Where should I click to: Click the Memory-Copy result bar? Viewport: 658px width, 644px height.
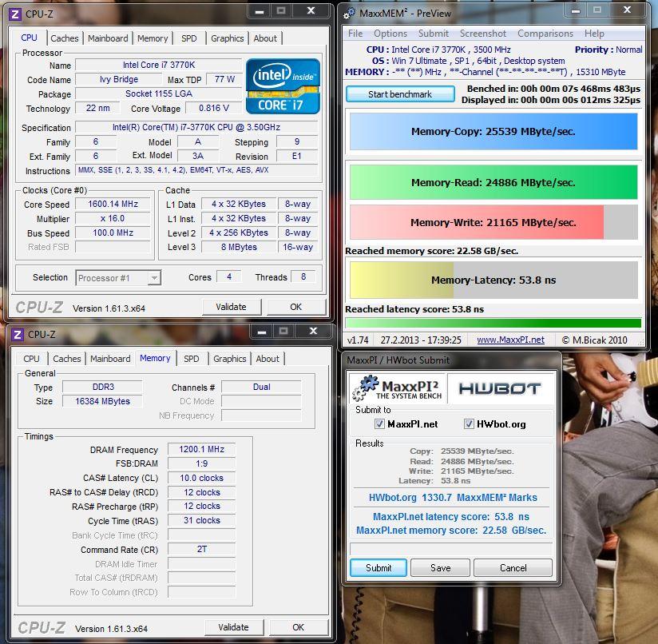coord(493,131)
